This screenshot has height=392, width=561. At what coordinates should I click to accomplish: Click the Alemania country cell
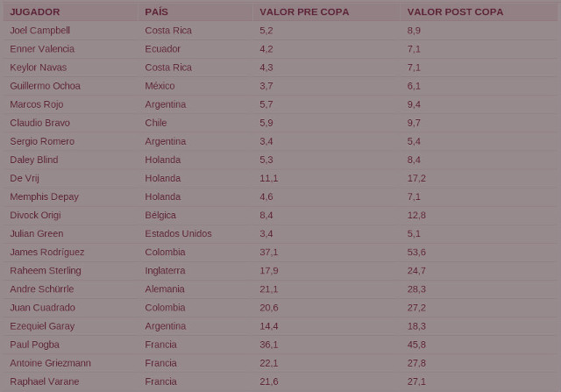coord(165,289)
